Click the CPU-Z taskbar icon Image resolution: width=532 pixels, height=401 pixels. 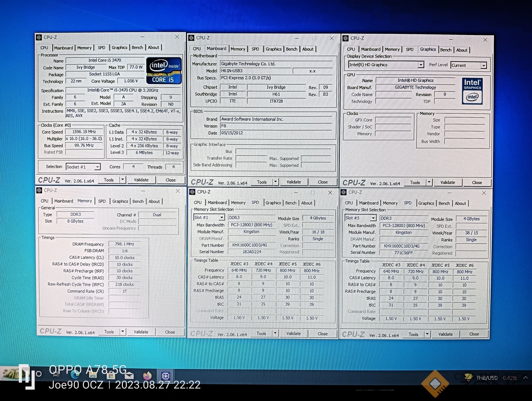(x=166, y=376)
